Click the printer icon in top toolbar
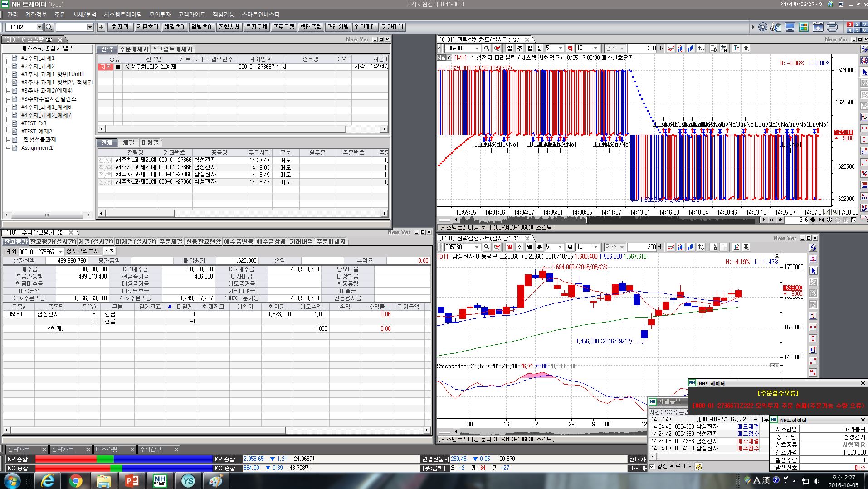 [x=832, y=27]
